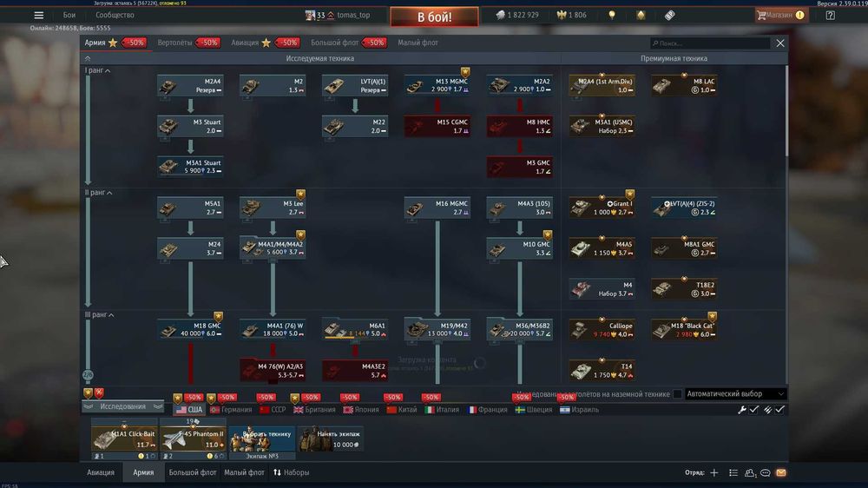Click the gold diamond icon in top bar
The width and height of the screenshot is (868, 488).
coord(641,15)
